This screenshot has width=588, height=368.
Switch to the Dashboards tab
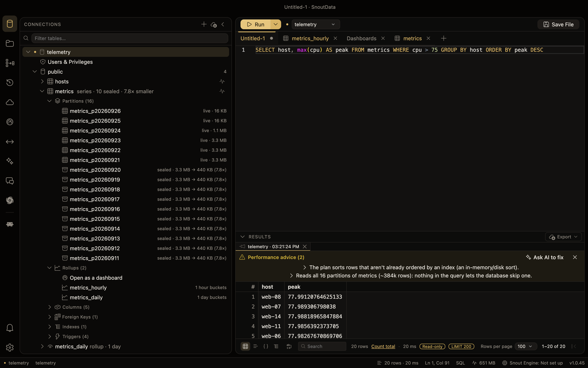click(x=361, y=38)
